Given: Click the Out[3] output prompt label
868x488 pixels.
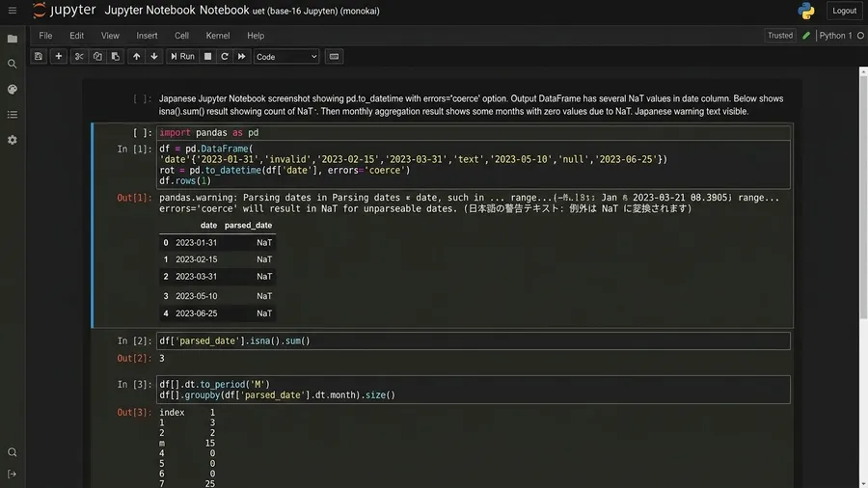Looking at the screenshot, I should pyautogui.click(x=134, y=412).
